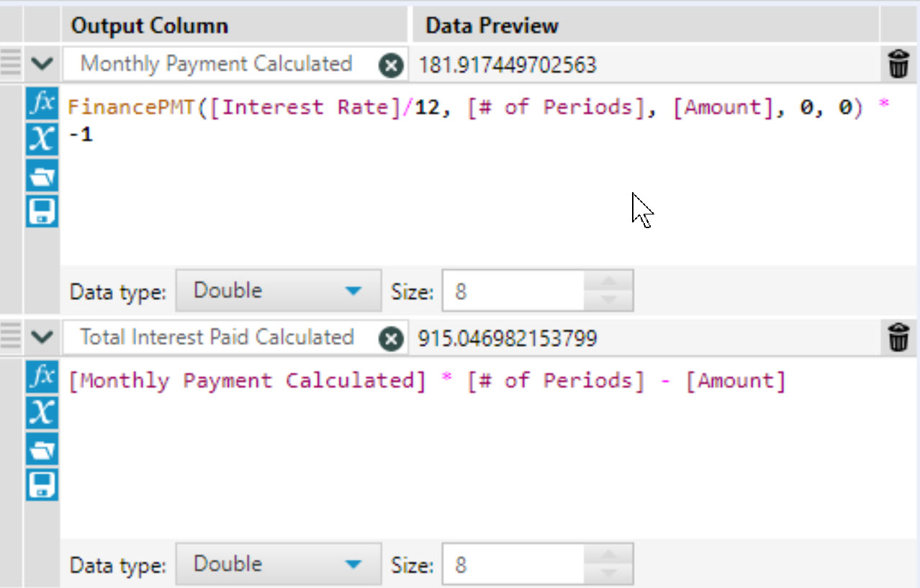Clear the Total Interest Paid Calculated column name
920x588 pixels.
pyautogui.click(x=389, y=338)
